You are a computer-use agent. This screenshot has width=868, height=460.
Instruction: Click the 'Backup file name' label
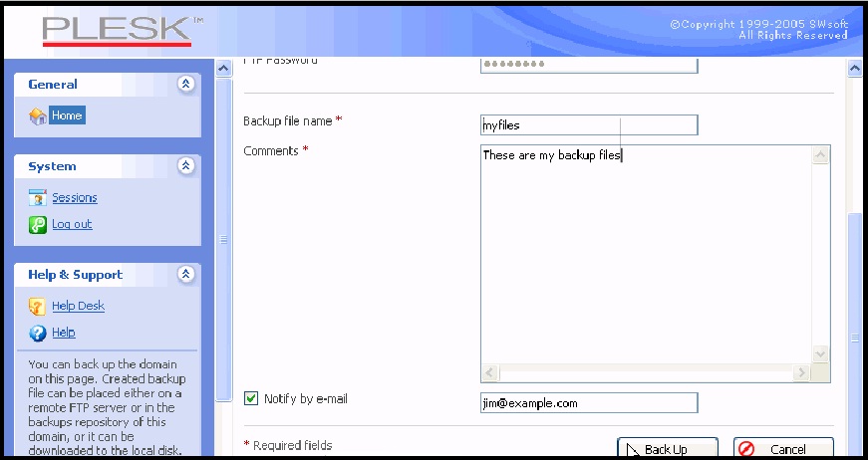(287, 121)
